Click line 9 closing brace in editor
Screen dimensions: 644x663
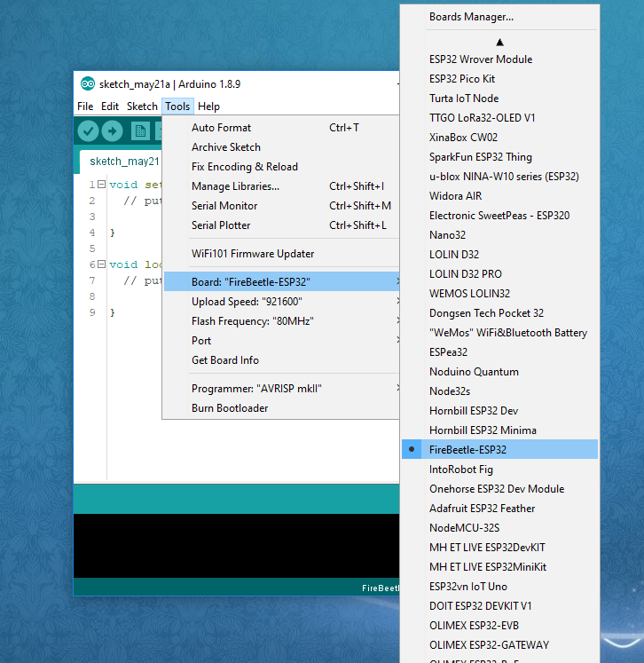coord(113,312)
